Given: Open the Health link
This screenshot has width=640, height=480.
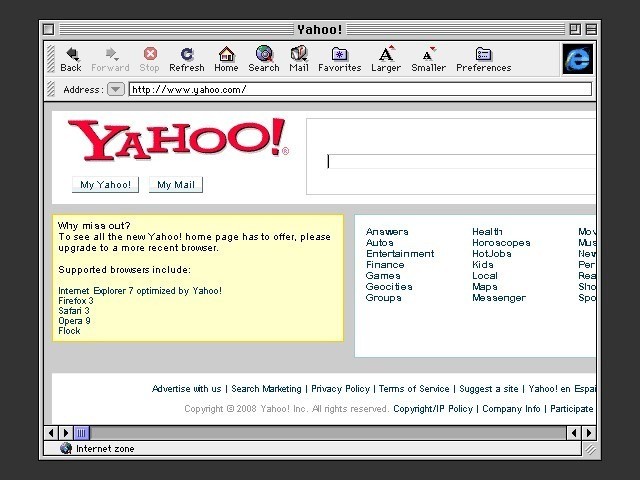Looking at the screenshot, I should point(487,231).
